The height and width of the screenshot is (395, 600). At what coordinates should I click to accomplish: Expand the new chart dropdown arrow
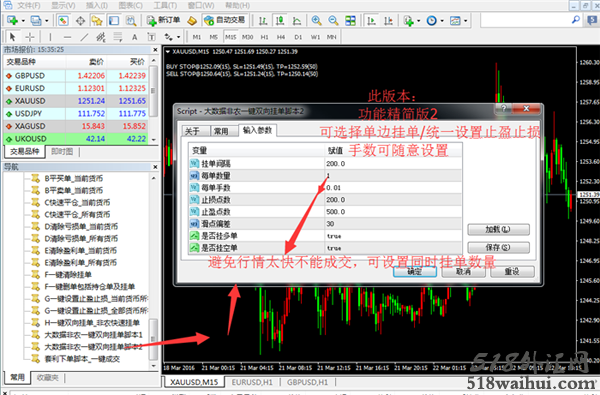point(23,20)
